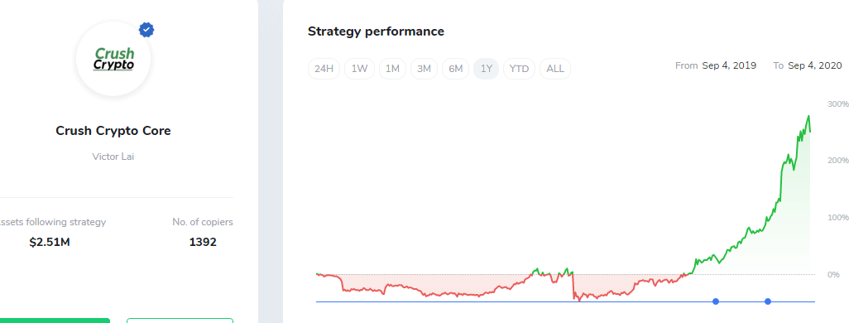Show ALL time performance

point(555,69)
